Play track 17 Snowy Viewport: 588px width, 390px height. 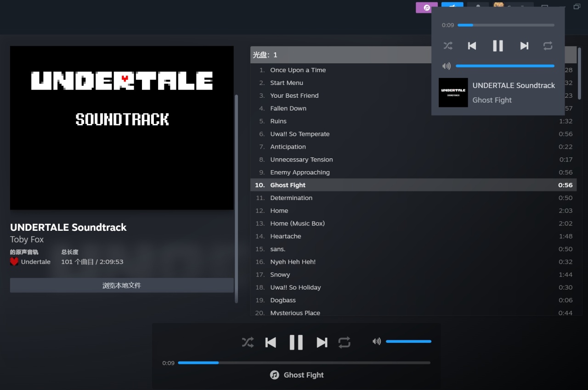tap(413, 275)
